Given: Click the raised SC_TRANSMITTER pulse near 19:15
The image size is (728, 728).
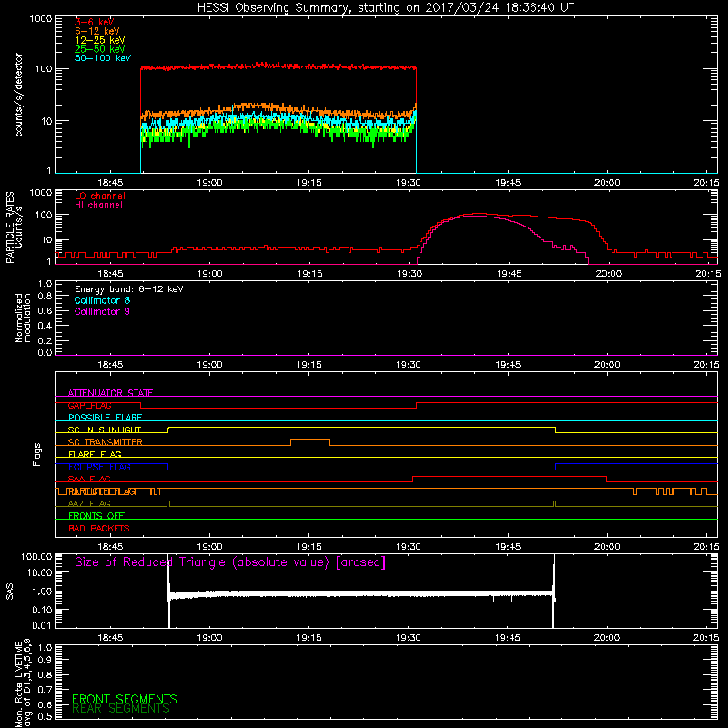Looking at the screenshot, I should (310, 440).
